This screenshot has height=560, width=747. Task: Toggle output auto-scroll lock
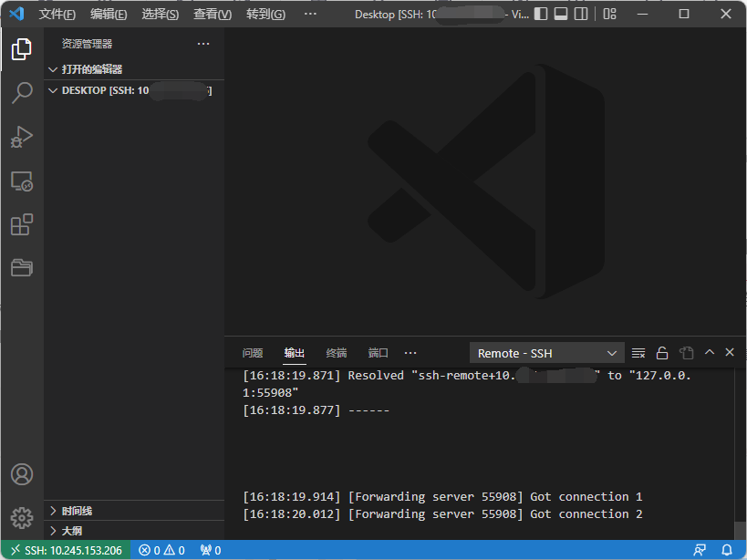point(662,353)
